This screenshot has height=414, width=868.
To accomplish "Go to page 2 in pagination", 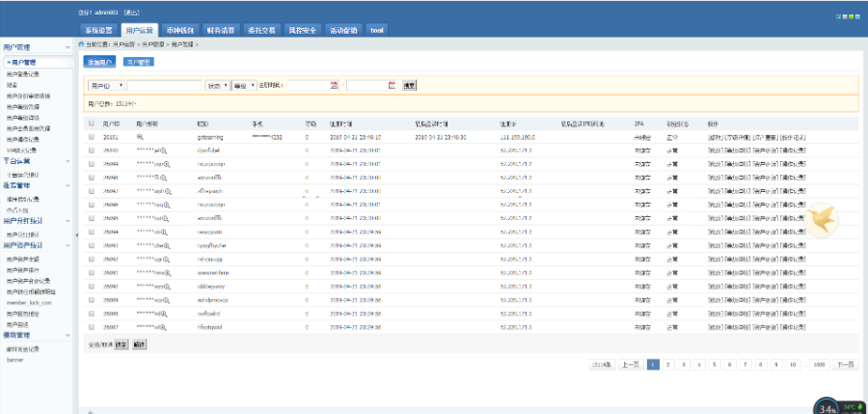I will point(668,365).
